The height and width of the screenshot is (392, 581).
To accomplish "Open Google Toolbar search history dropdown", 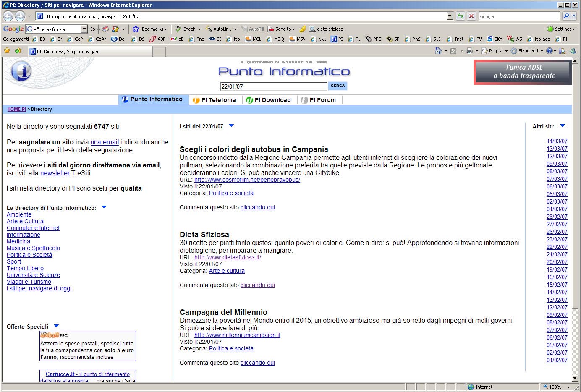I will 84,29.
